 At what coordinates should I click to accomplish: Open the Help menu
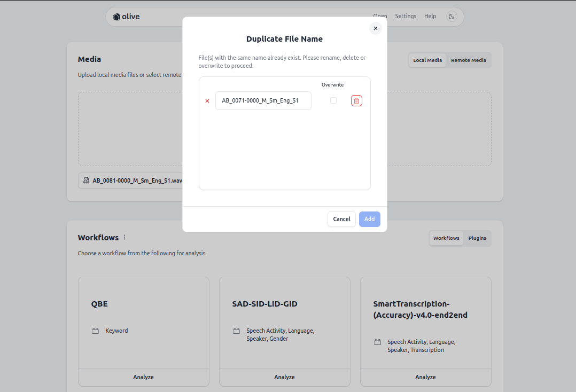pos(430,16)
